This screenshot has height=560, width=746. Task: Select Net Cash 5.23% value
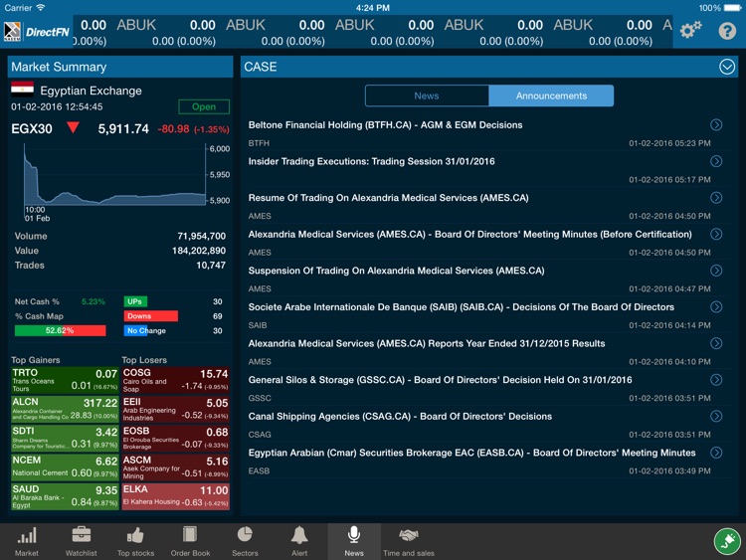93,301
